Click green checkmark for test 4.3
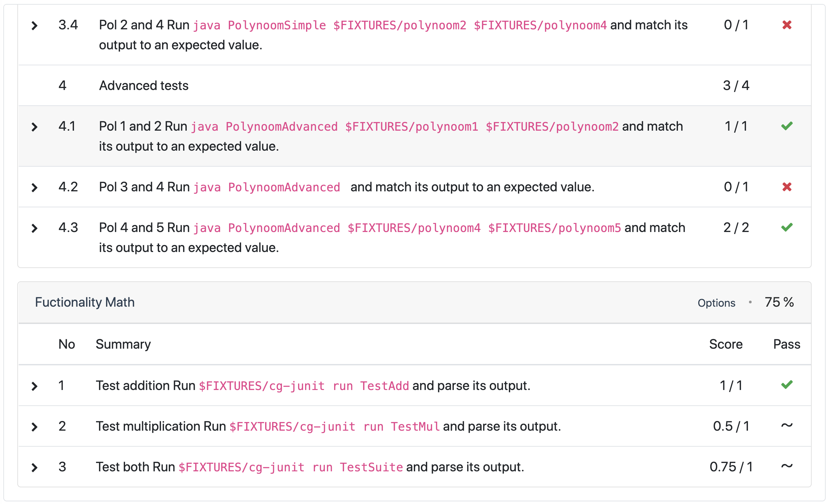This screenshot has height=504, width=829. pos(787,228)
